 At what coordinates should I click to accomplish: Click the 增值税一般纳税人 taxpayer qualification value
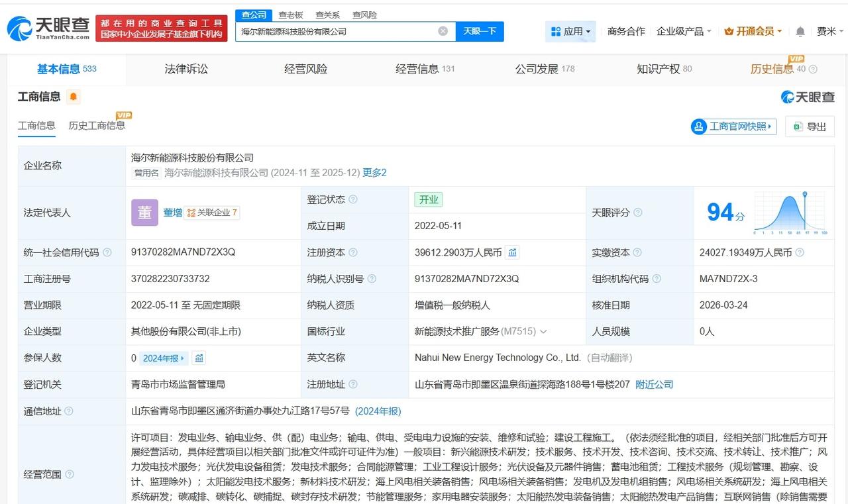[x=452, y=305]
